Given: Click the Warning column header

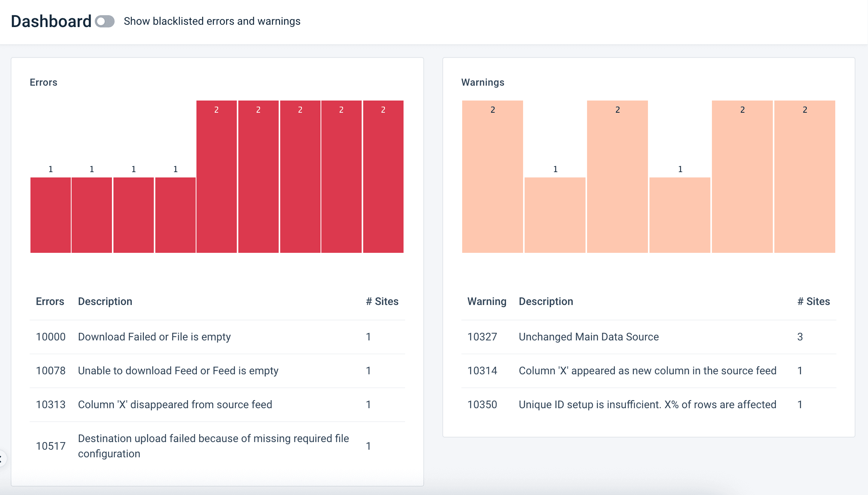Looking at the screenshot, I should coord(487,302).
